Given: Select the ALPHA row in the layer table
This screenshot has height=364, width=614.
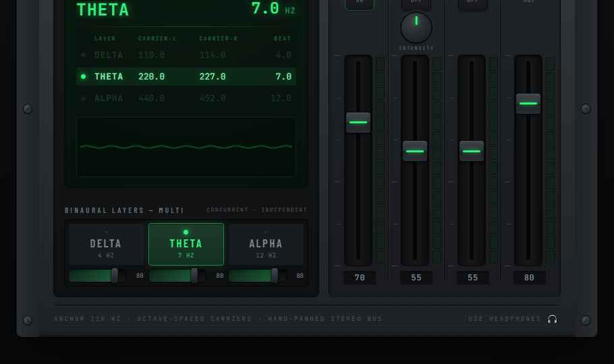Looking at the screenshot, I should pos(186,98).
